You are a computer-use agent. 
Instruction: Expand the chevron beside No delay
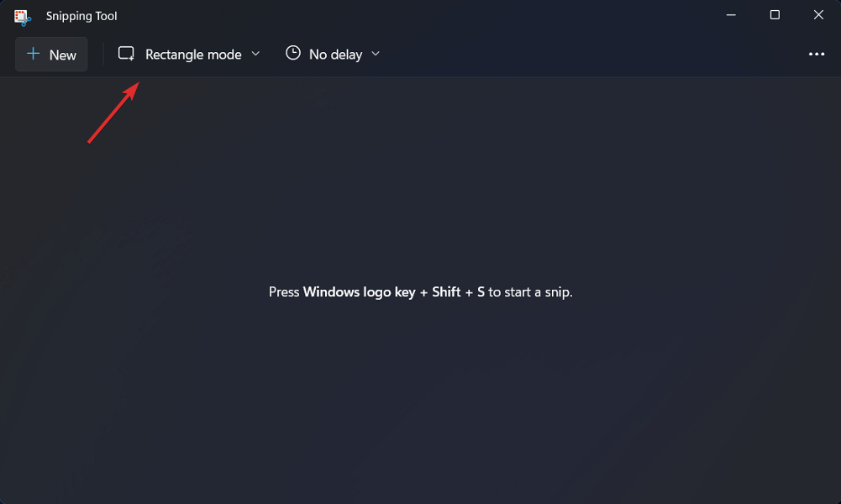click(x=376, y=54)
